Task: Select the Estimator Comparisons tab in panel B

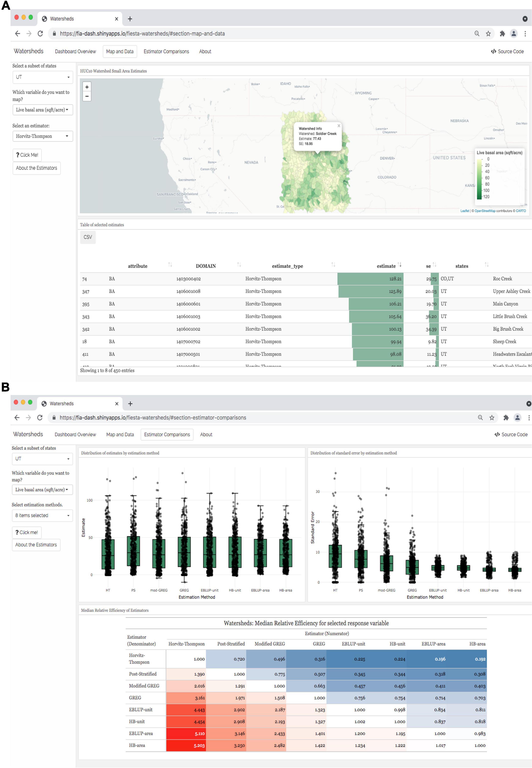Action: point(167,434)
